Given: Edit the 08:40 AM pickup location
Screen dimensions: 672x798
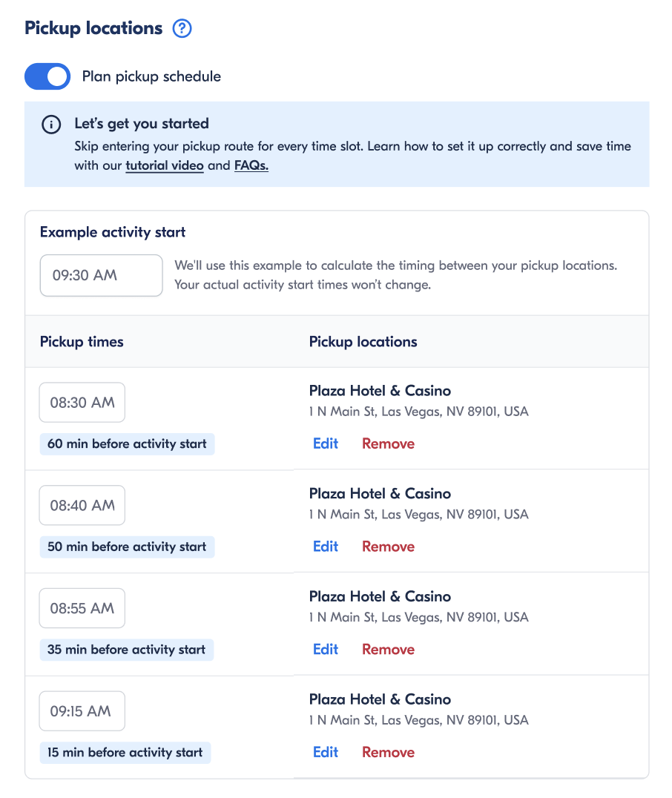Looking at the screenshot, I should (326, 547).
